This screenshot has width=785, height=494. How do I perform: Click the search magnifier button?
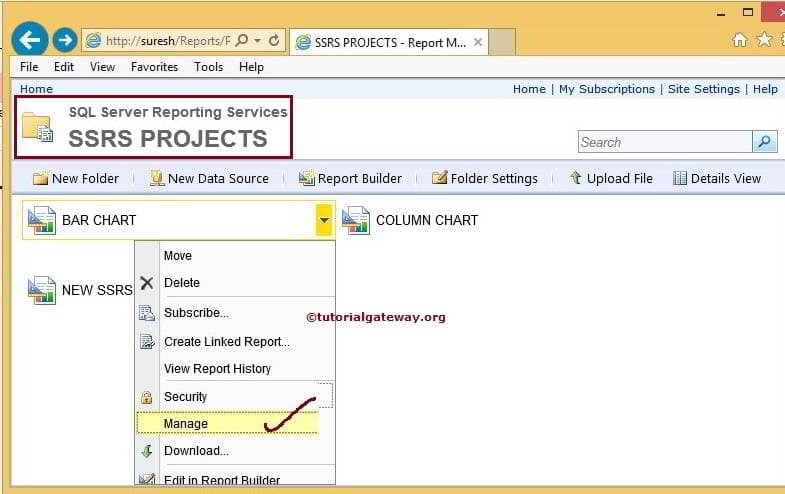pyautogui.click(x=764, y=142)
